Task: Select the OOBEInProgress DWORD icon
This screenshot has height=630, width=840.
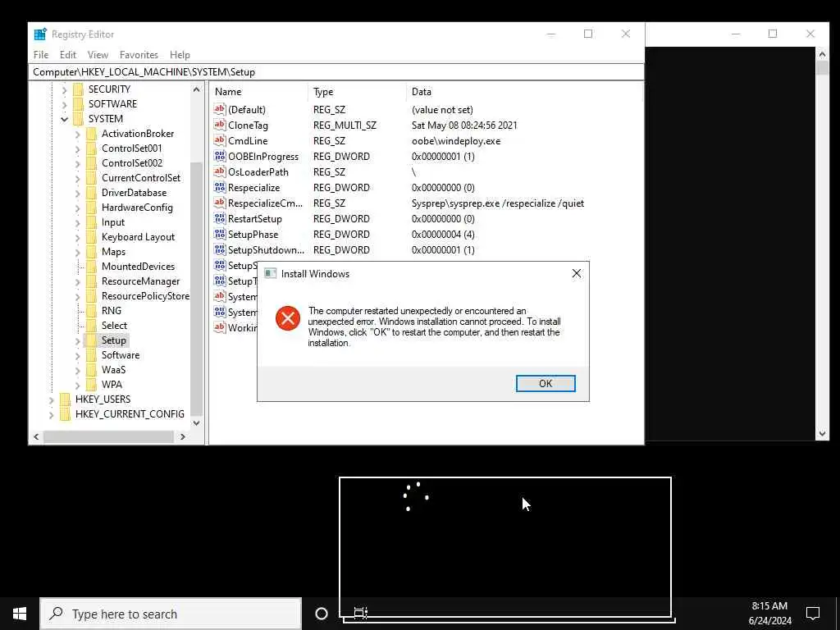Action: tap(220, 156)
